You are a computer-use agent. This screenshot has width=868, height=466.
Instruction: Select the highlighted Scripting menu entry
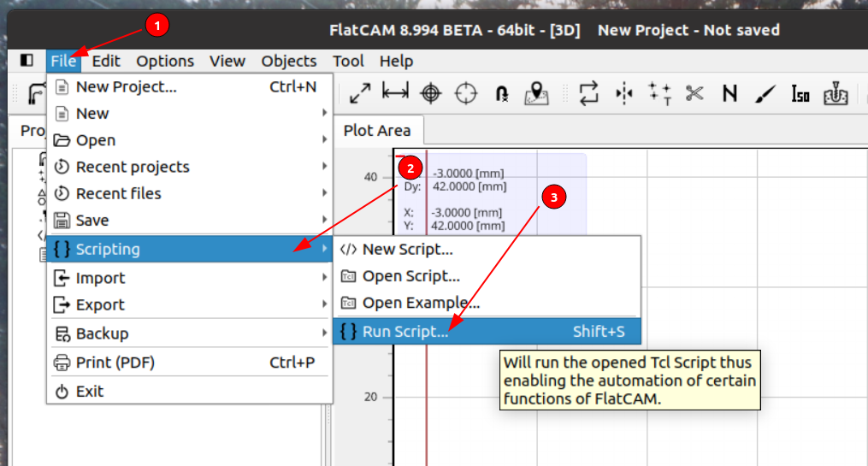pos(189,249)
